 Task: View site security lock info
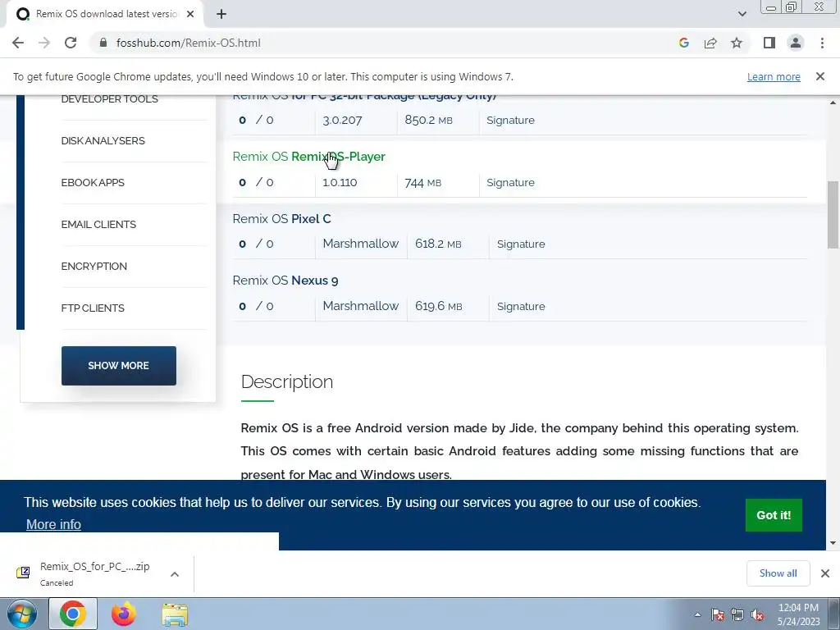103,43
